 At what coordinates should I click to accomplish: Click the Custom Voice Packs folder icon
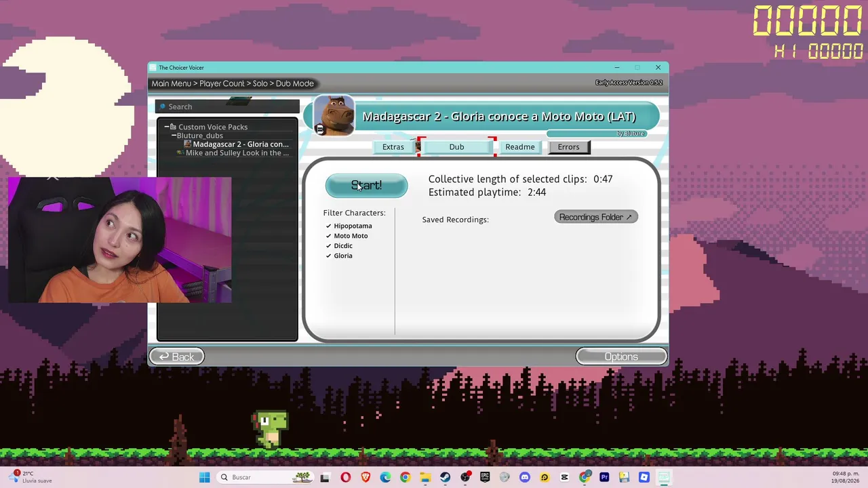point(173,127)
